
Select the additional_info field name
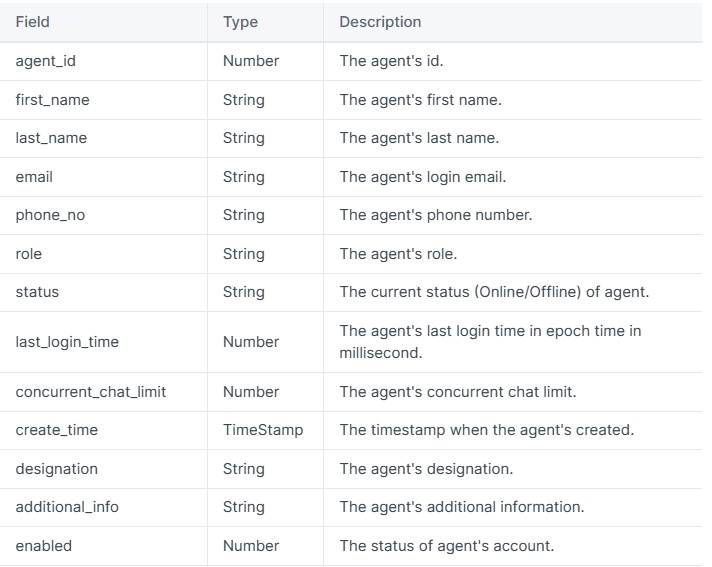pyautogui.click(x=67, y=507)
